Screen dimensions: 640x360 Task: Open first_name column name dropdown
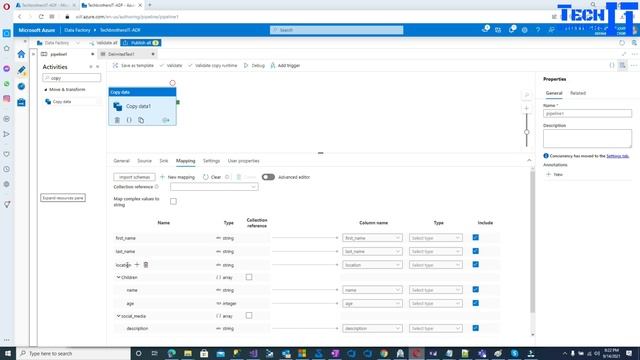(372, 238)
